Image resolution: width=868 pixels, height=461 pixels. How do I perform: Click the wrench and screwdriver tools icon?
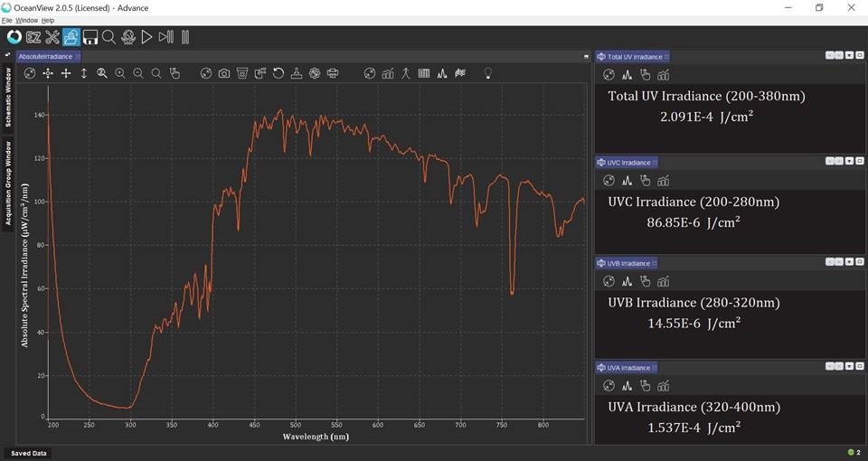(52, 37)
